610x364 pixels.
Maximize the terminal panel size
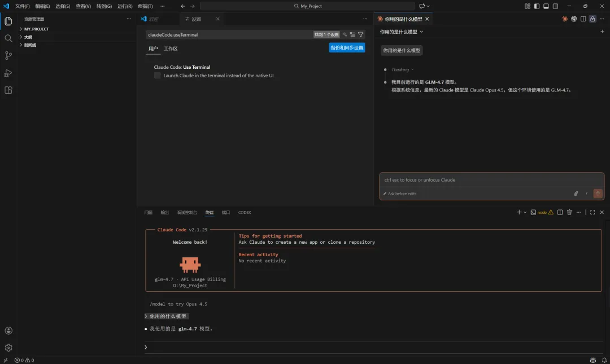click(592, 212)
